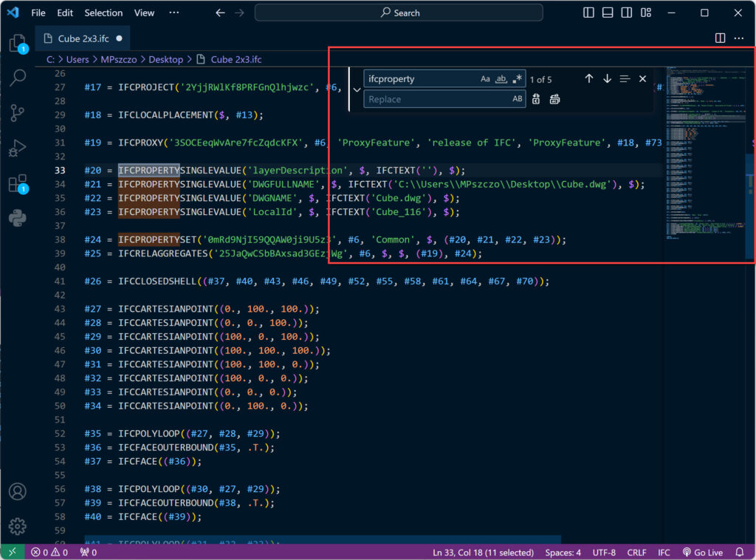
Task: Go to next match arrow
Action: point(607,78)
